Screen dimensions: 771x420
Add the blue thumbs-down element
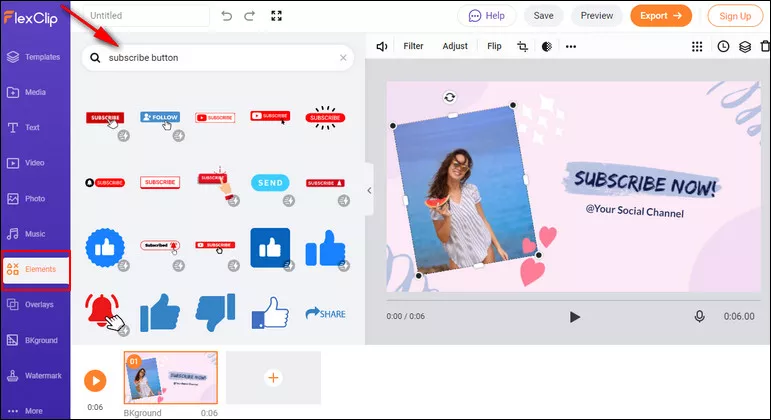[215, 312]
